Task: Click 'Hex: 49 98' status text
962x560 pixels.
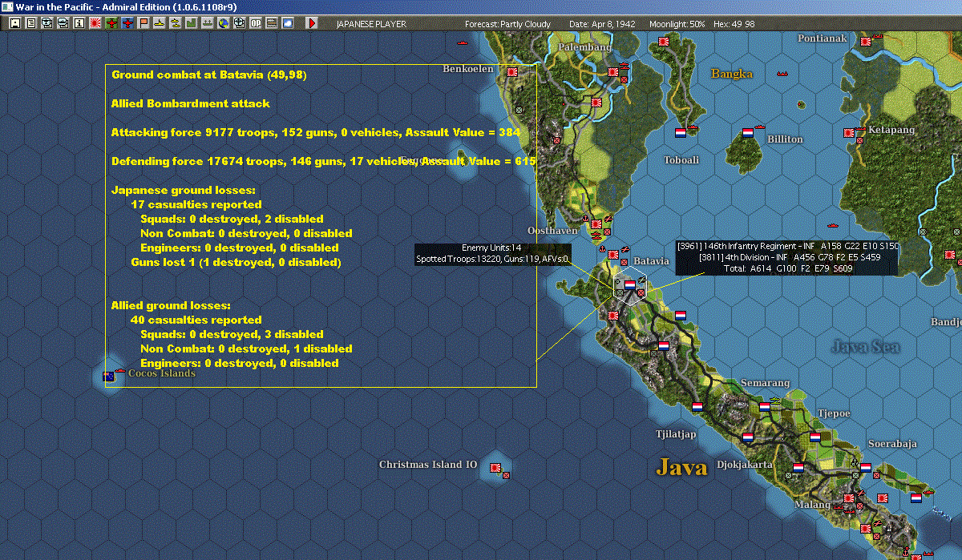Action: (x=734, y=24)
